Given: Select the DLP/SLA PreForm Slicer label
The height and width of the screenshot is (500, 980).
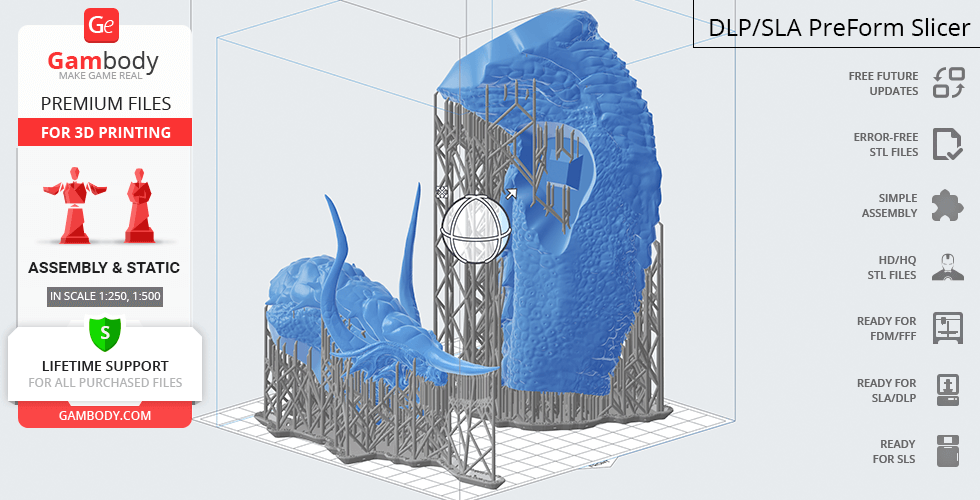Looking at the screenshot, I should pyautogui.click(x=838, y=27).
